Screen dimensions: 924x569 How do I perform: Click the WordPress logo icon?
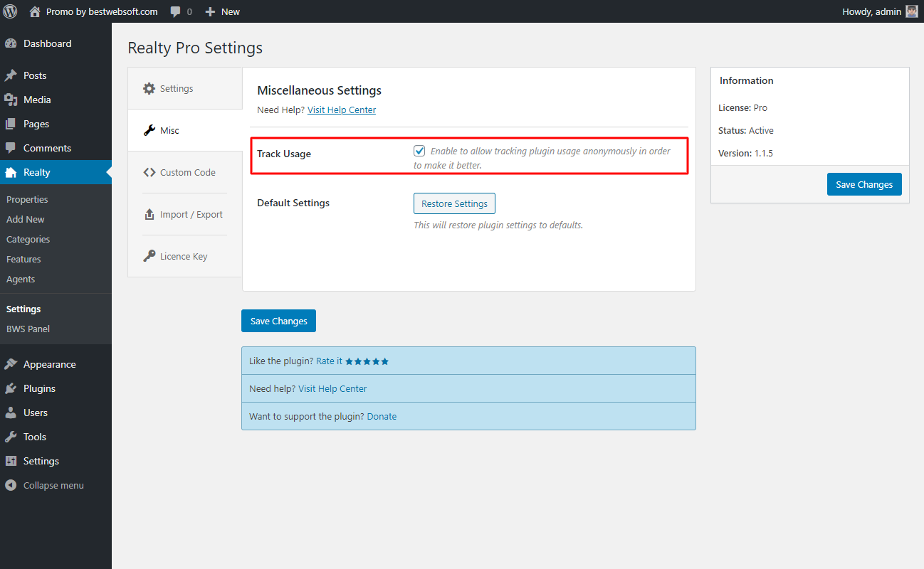[x=10, y=11]
